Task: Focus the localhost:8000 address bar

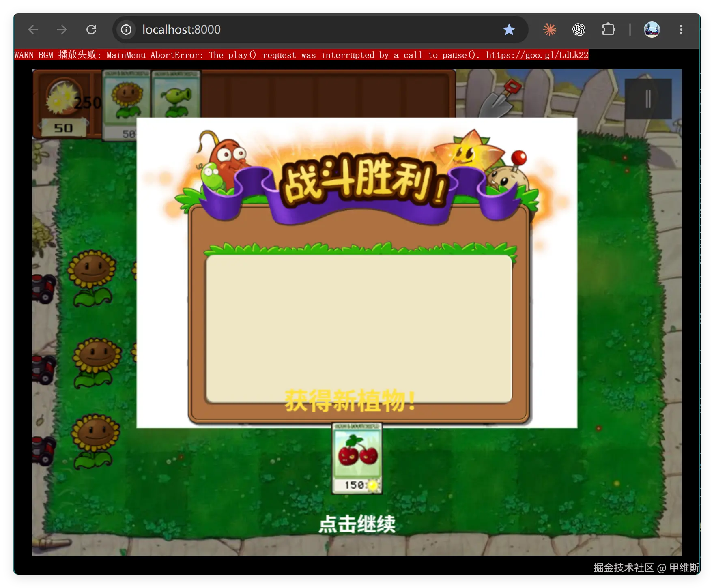Action: [320, 30]
